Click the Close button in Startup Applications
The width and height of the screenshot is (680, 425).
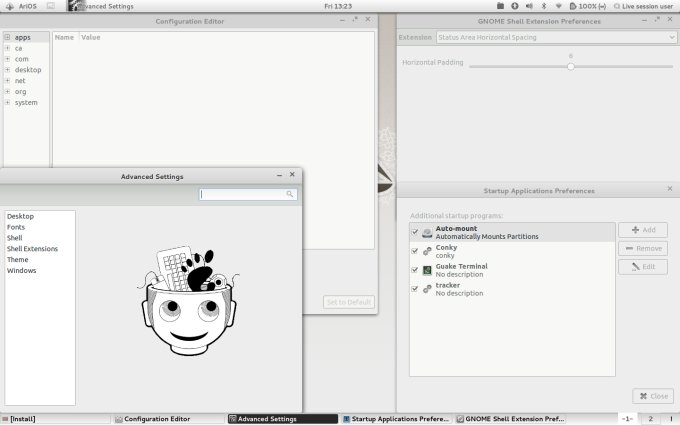tap(653, 396)
